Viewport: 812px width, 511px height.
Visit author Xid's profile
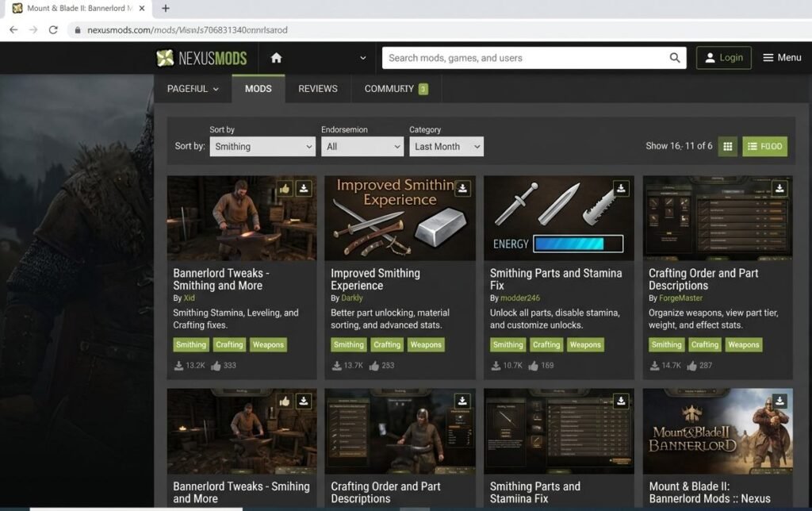click(189, 298)
